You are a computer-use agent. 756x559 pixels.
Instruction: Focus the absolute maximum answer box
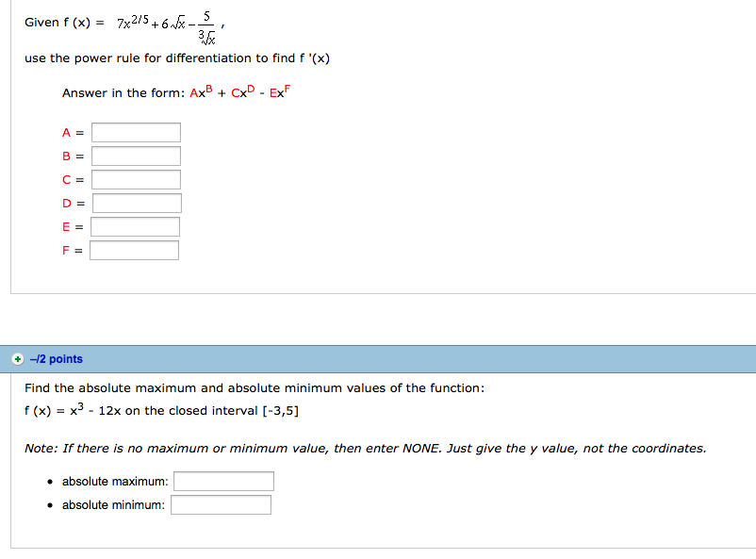[x=222, y=481]
